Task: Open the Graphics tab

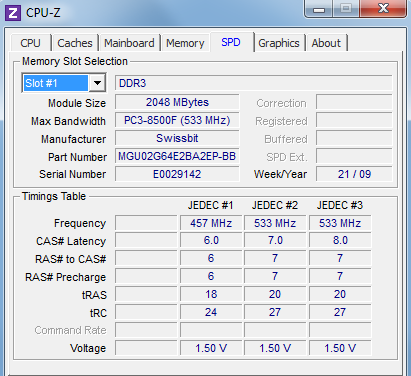Action: point(279,43)
